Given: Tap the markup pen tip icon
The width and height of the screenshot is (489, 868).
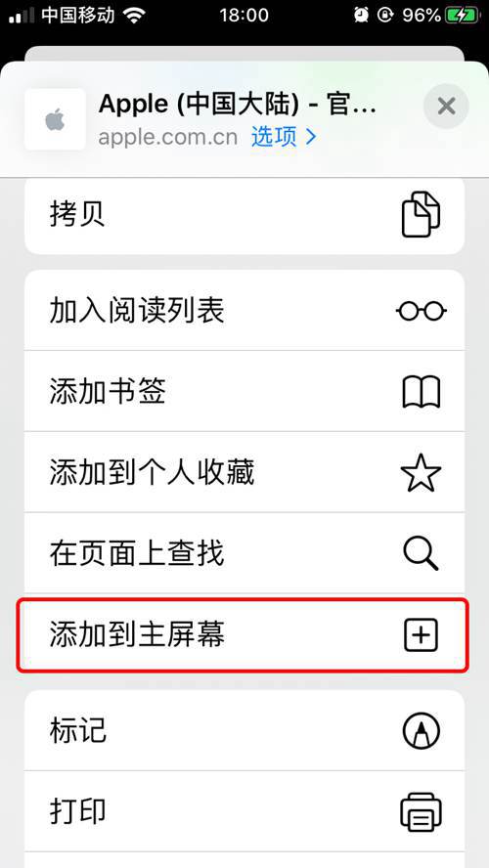Looking at the screenshot, I should pyautogui.click(x=421, y=730).
